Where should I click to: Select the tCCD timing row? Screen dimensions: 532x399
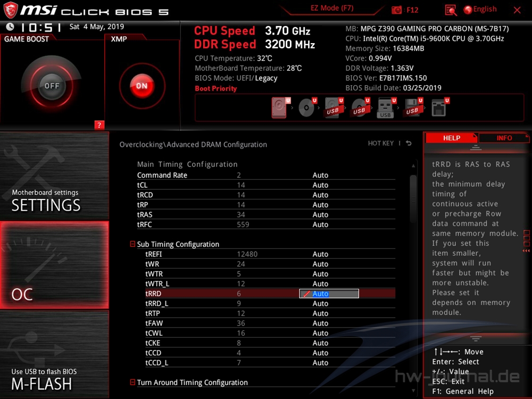pyautogui.click(x=270, y=353)
